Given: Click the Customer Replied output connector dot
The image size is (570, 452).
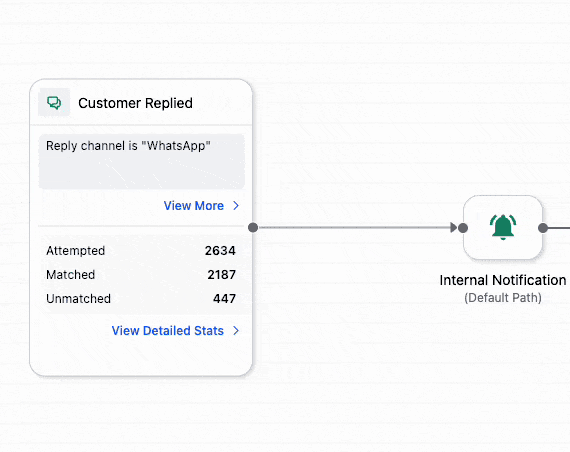Looking at the screenshot, I should click(x=253, y=228).
